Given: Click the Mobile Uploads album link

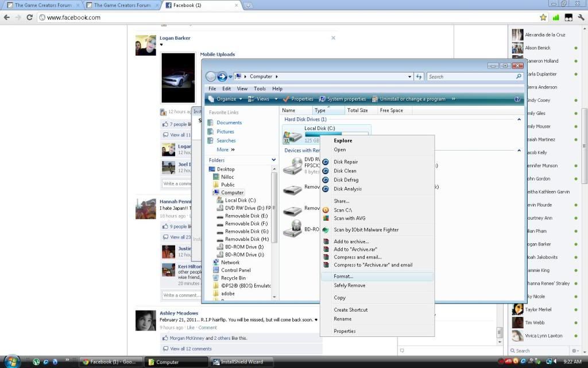Looking at the screenshot, I should [218, 54].
